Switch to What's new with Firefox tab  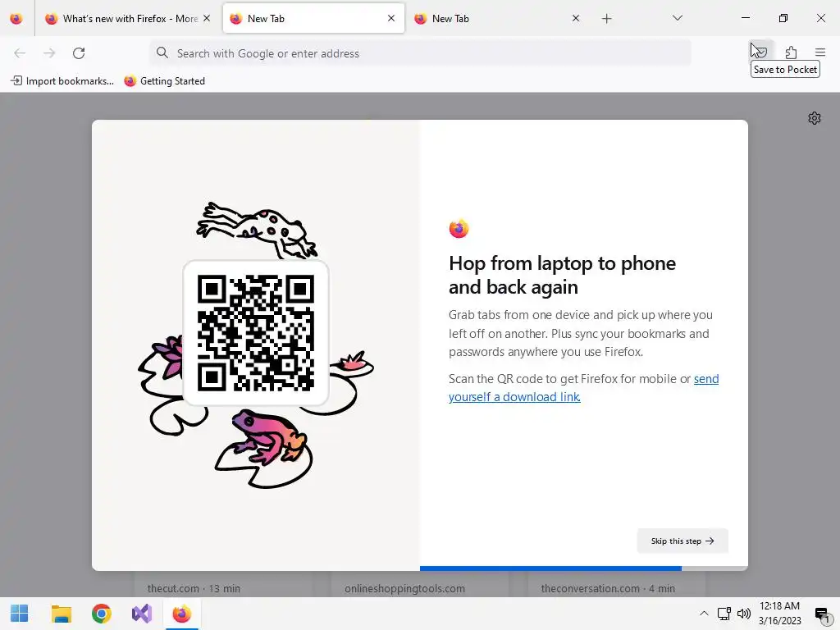[127, 19]
